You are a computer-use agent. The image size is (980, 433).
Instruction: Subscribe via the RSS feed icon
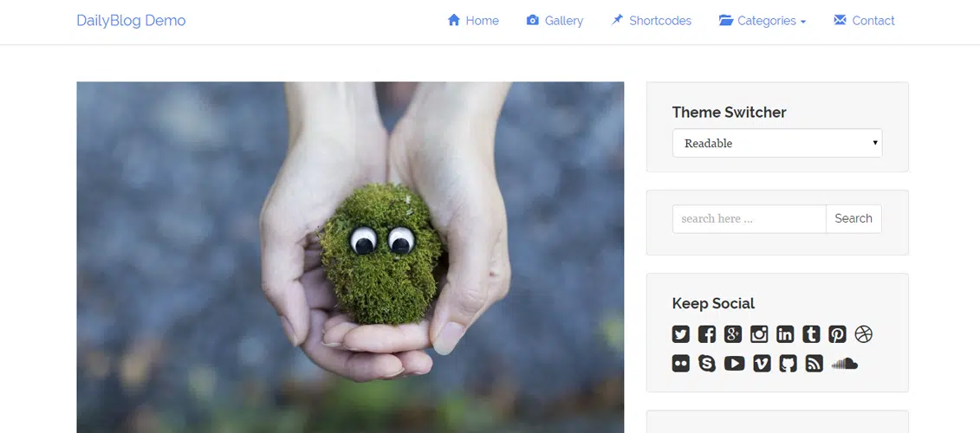pyautogui.click(x=814, y=364)
